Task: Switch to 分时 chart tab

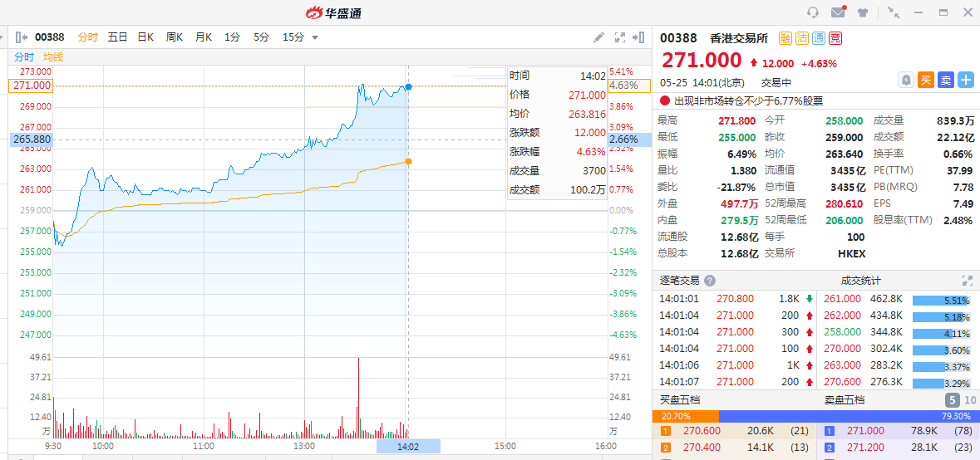Action: coord(87,37)
